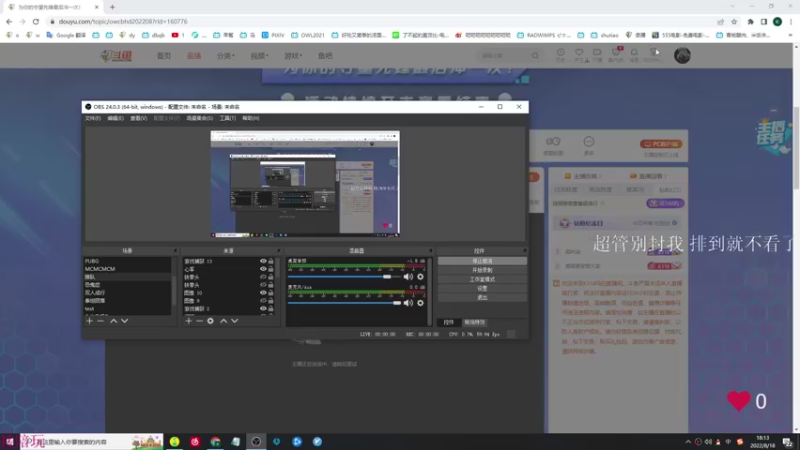Image resolution: width=800 pixels, height=450 pixels.
Task: Move the selected scene up
Action: (x=114, y=321)
